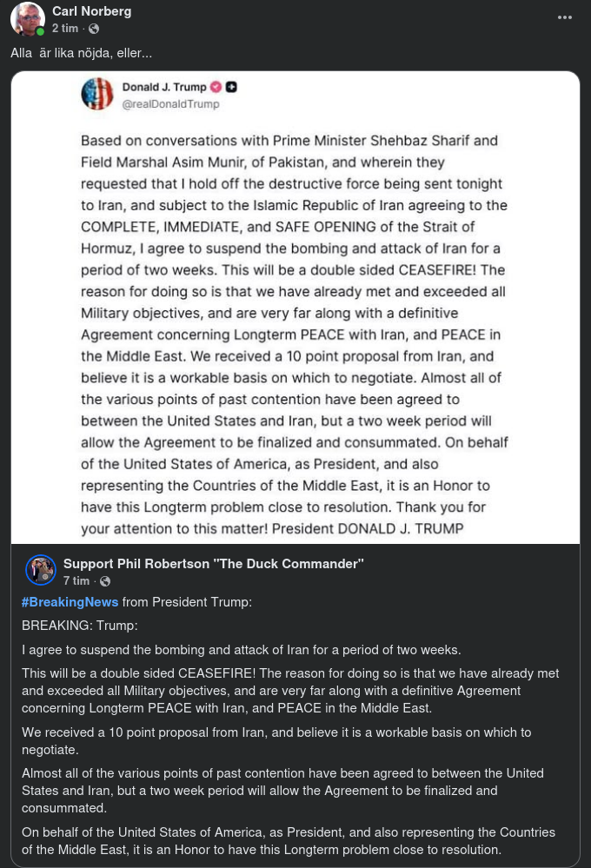This screenshot has width=591, height=868.
Task: Open the Support Phil Robertson page avatar
Action: coord(41,570)
